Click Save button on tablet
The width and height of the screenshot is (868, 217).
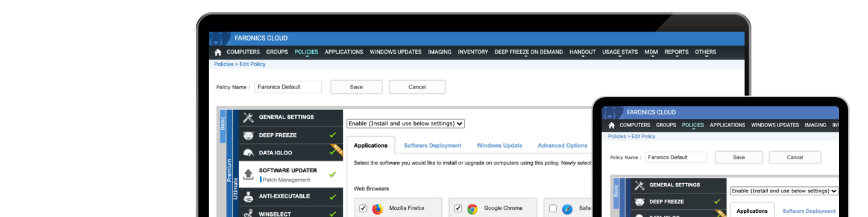click(x=738, y=157)
